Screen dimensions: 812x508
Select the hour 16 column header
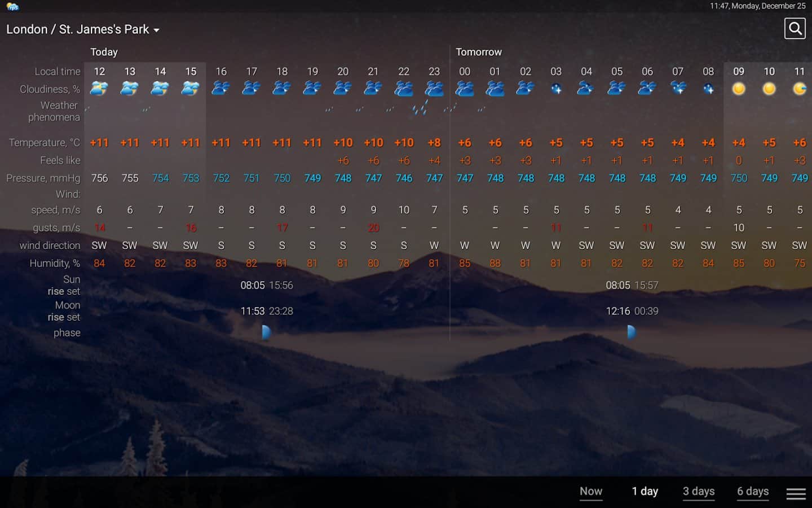[221, 72]
